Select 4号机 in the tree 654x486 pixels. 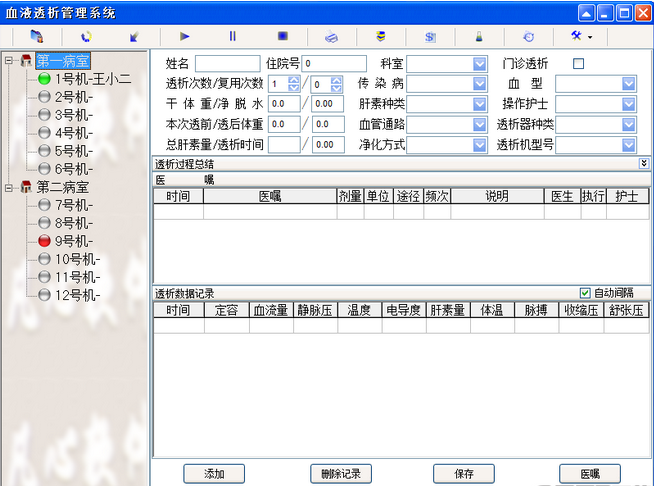point(74,133)
